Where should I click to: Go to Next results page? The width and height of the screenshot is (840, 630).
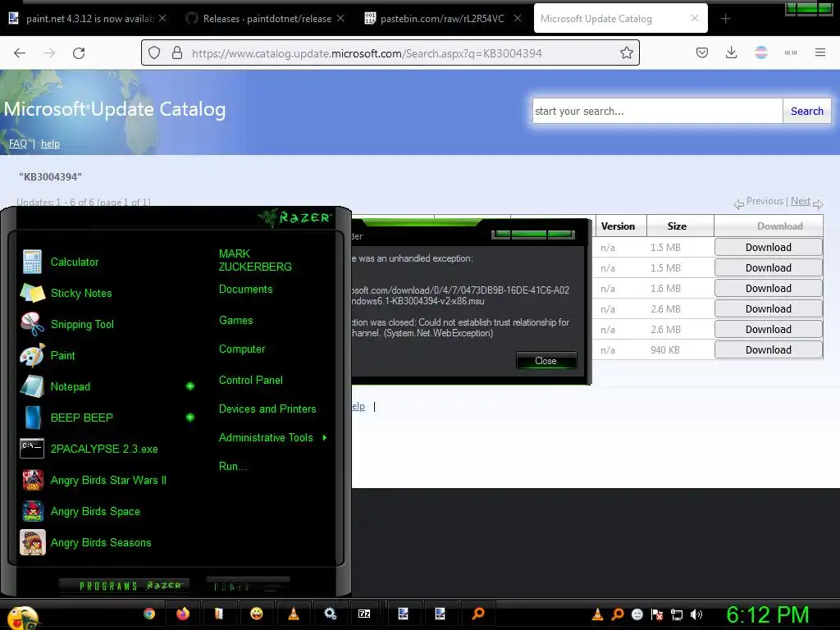click(800, 201)
